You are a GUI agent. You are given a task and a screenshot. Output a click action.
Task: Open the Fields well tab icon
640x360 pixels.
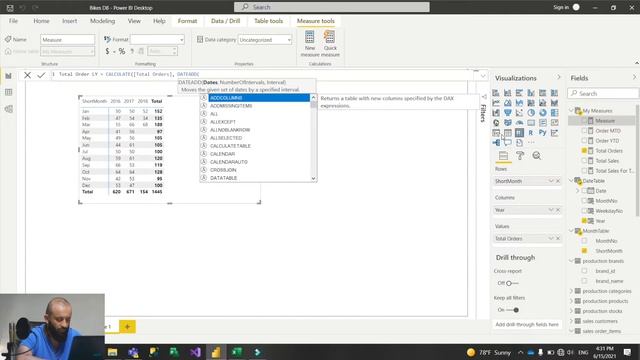(x=503, y=156)
